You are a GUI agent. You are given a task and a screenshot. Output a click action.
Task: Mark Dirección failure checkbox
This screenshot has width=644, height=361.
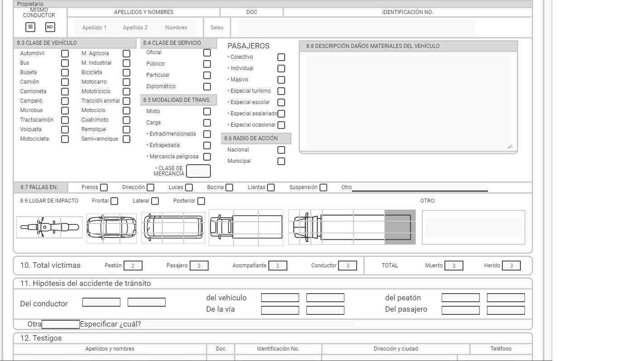(150, 187)
